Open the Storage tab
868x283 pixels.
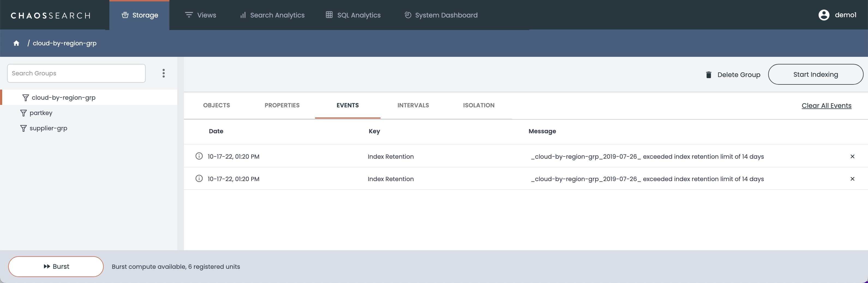139,15
